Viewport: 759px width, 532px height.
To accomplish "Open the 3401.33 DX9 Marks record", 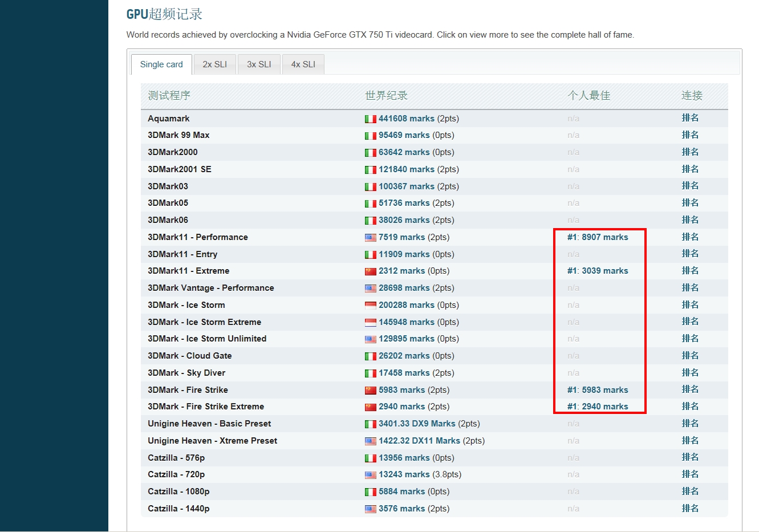I will pos(417,424).
